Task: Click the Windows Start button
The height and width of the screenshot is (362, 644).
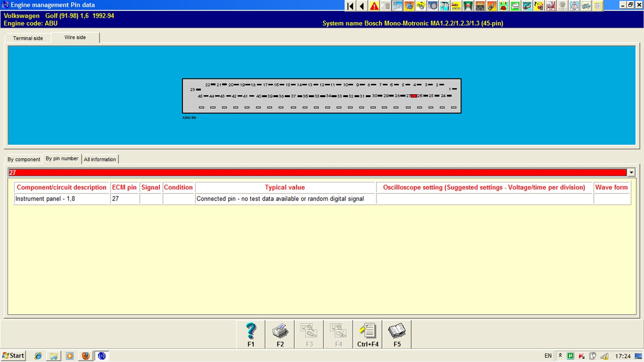Action: click(x=14, y=356)
